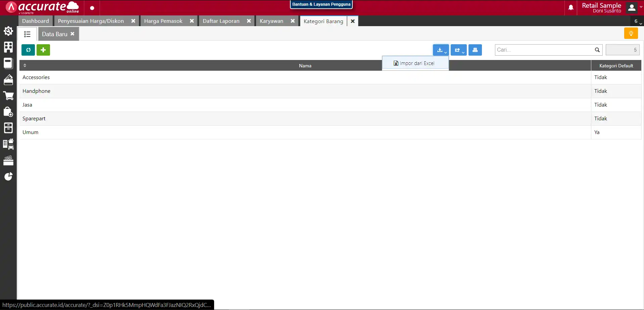
Task: Switch to the Daftar Laporan tab
Action: tap(221, 21)
